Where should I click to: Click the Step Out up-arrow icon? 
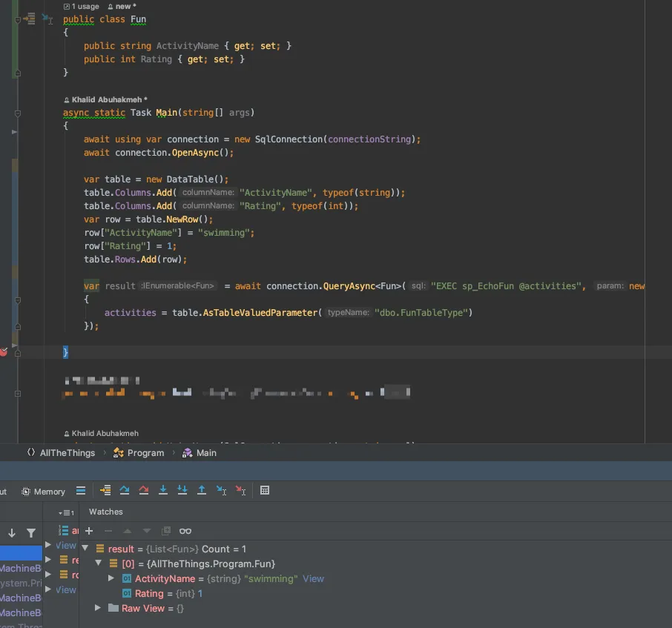202,491
